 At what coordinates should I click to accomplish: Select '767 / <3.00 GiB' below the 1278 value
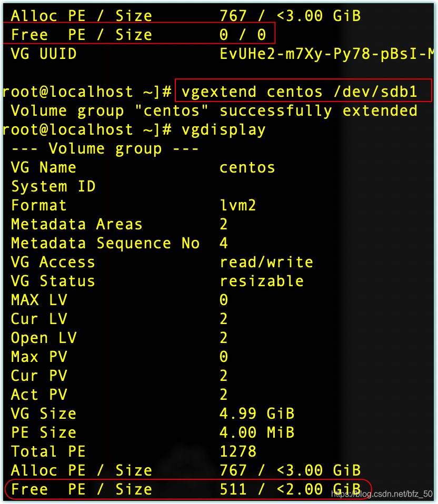(290, 471)
